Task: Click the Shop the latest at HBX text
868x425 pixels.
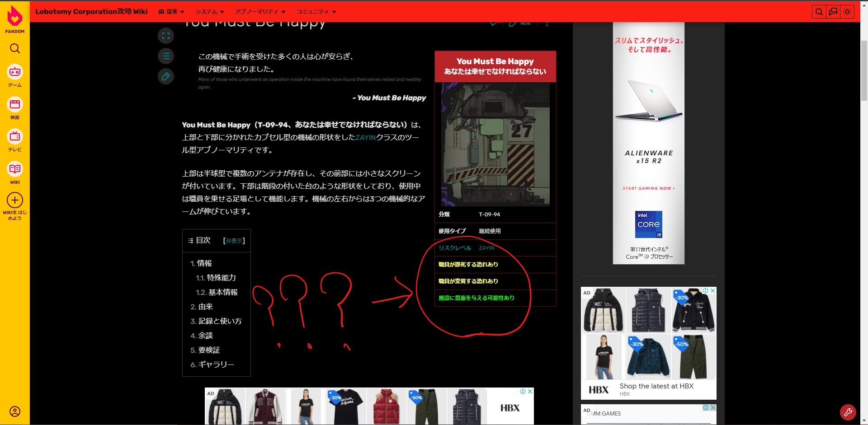Action: [656, 386]
